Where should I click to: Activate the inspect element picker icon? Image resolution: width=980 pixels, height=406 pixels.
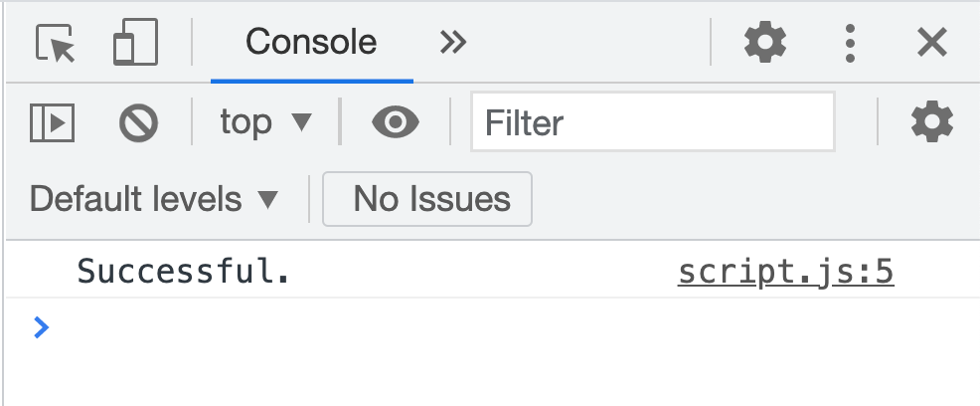[56, 43]
